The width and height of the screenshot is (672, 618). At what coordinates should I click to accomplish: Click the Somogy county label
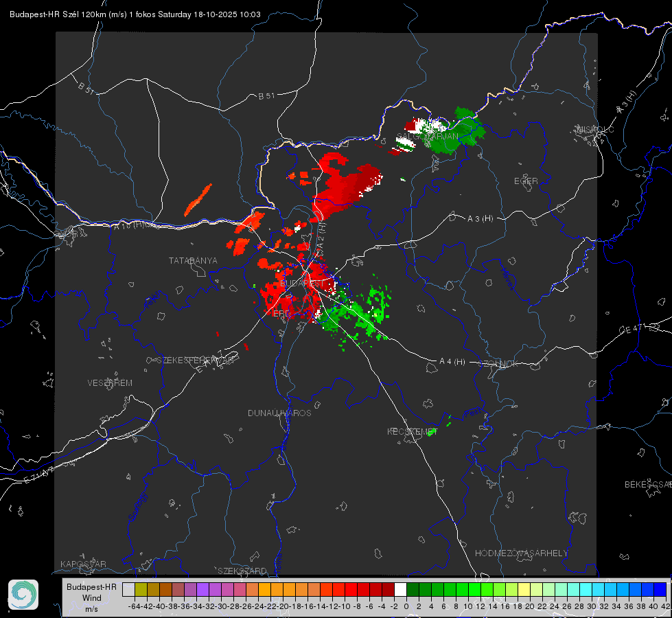[138, 507]
